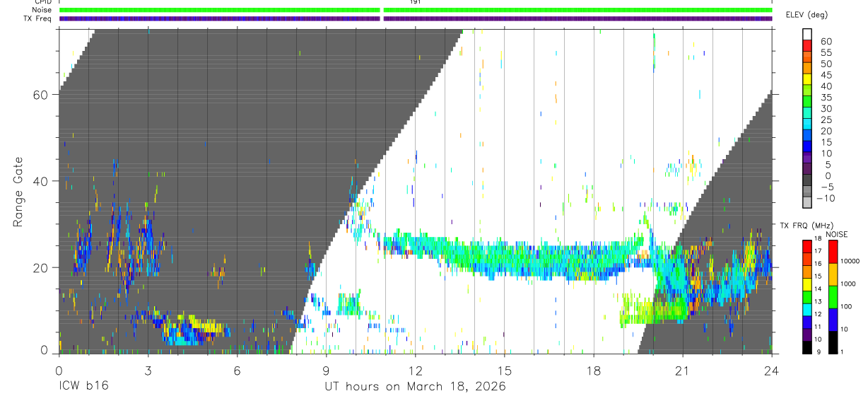Click the ELEV colorbar label '30'
The width and height of the screenshot is (868, 401).
pos(826,108)
